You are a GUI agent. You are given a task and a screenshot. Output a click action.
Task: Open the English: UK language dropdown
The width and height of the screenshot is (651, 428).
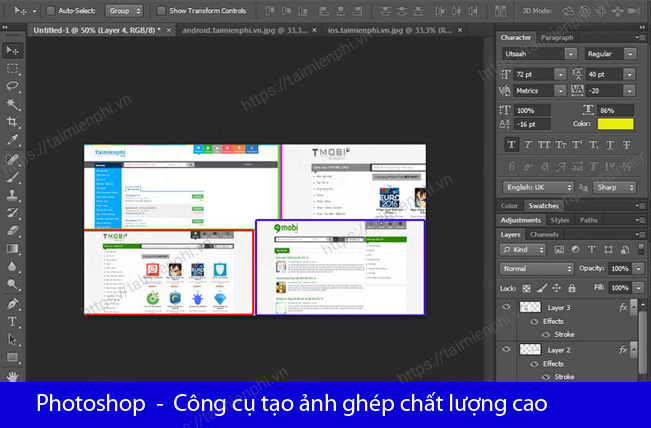click(538, 188)
